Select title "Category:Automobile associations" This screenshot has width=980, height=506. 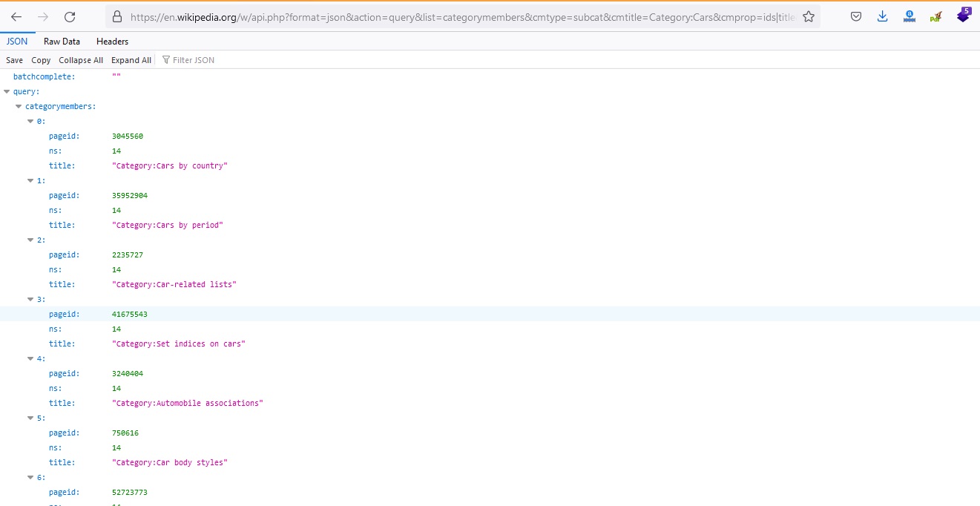188,404
